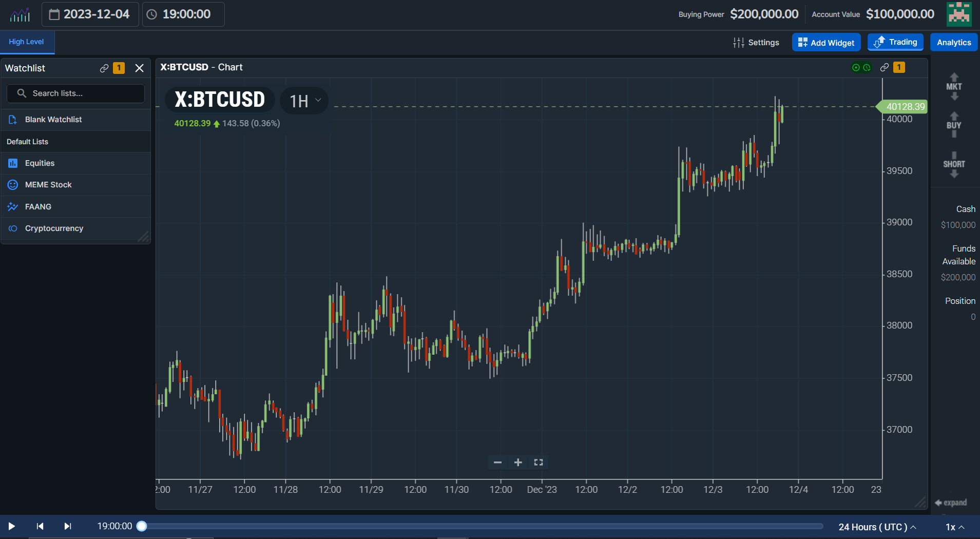Open the 24 Hours (UTC) dropdown
This screenshot has width=980, height=539.
click(x=877, y=527)
